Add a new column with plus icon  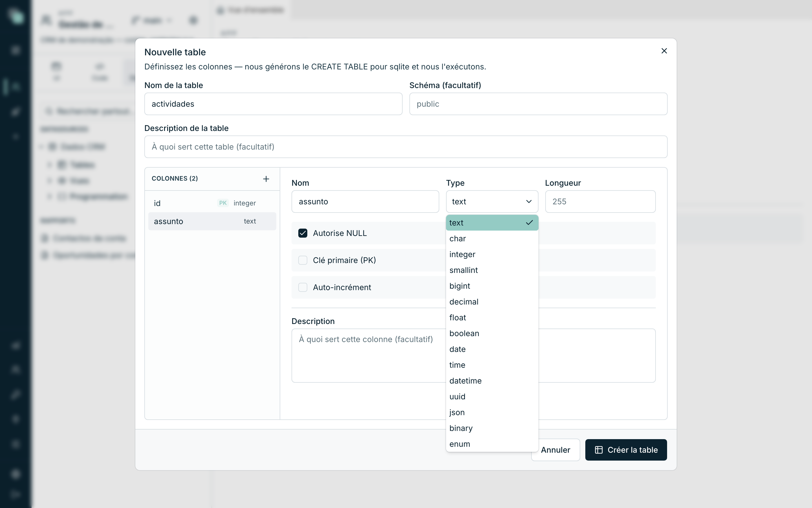(266, 179)
